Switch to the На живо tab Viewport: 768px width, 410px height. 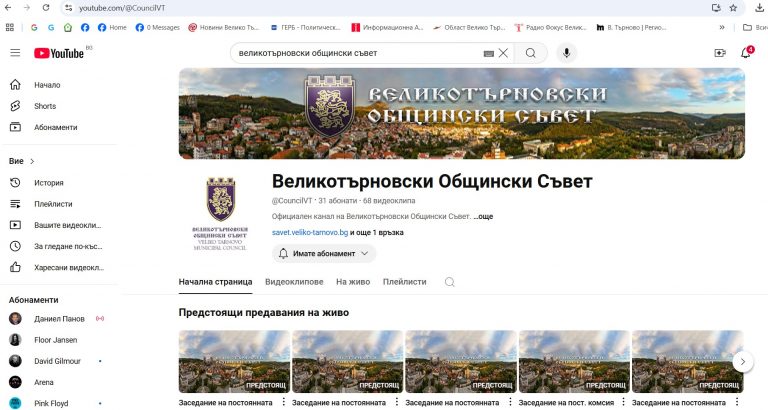(353, 283)
